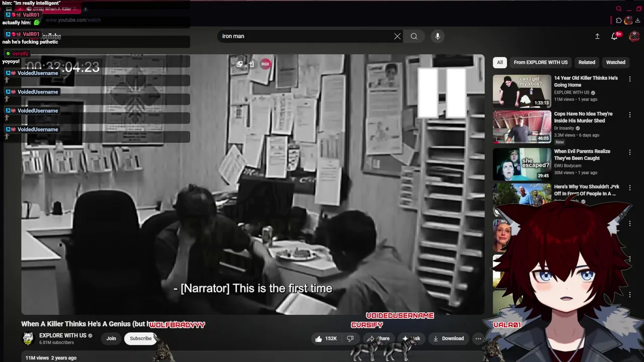Viewport: 644px width, 362px height.
Task: Select the 'From EXPLORE WITH US' chip
Action: [540, 62]
